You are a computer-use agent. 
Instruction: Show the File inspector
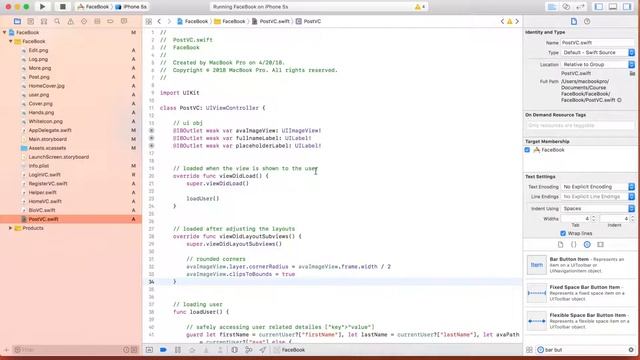(x=573, y=21)
